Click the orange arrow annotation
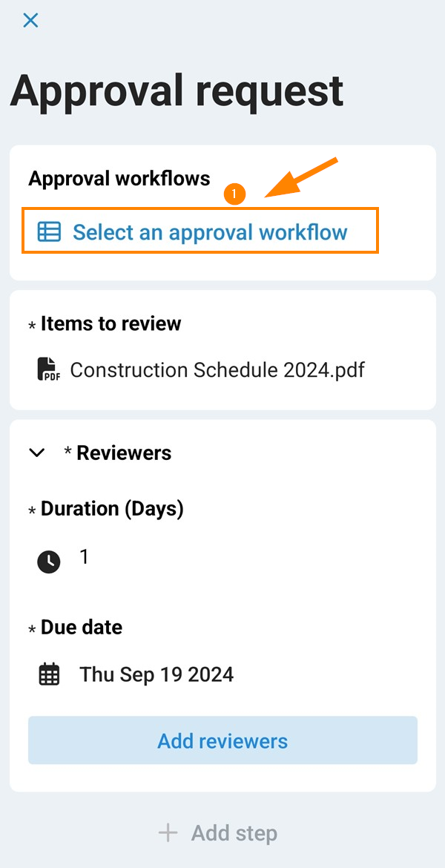The height and width of the screenshot is (868, 445). tap(300, 180)
